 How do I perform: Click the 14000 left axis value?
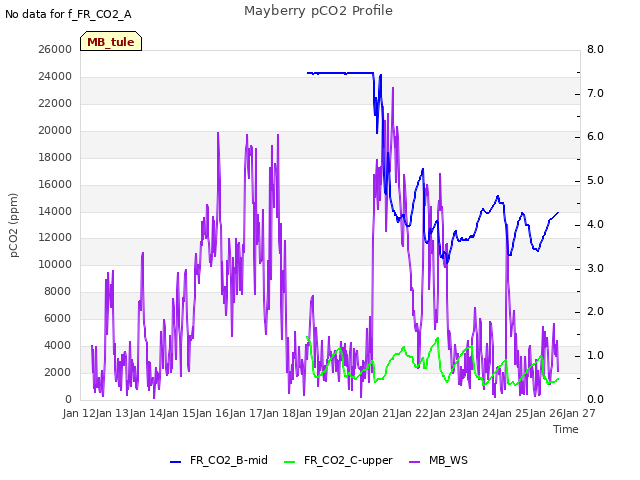55,211
